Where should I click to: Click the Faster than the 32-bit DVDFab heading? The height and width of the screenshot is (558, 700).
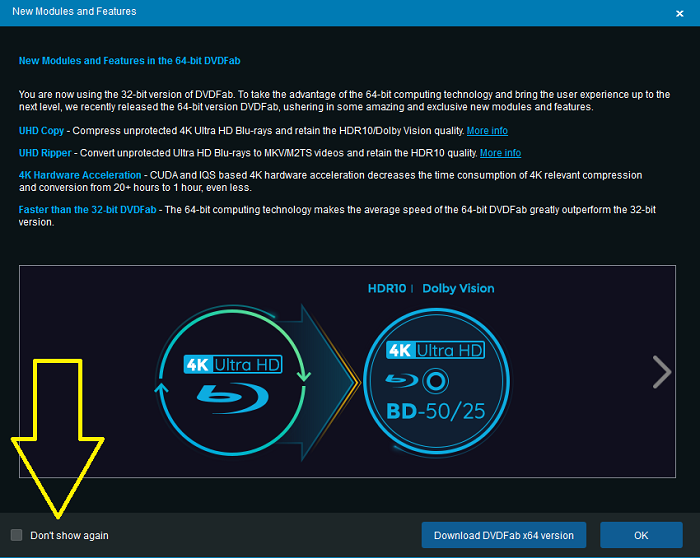click(x=88, y=210)
